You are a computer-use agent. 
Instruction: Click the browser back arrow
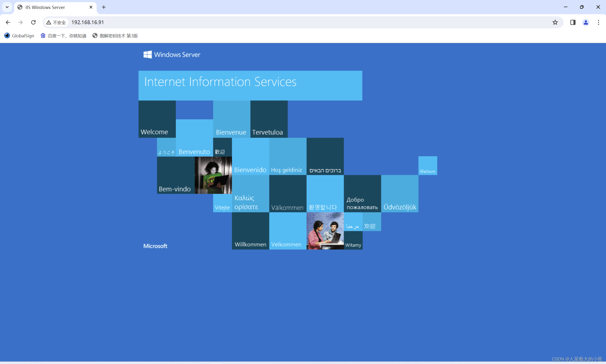[x=8, y=22]
